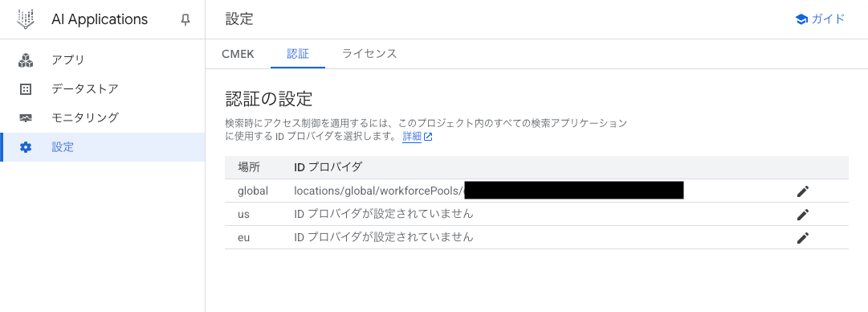868x312 pixels.
Task: Click the us location cell
Action: coord(243,215)
